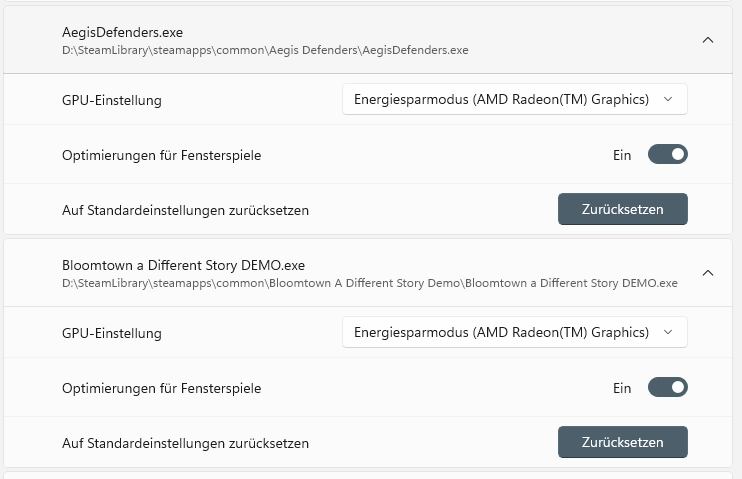
Task: Collapse the Bloomtown DEMO.exe section chevron
Action: point(708,273)
